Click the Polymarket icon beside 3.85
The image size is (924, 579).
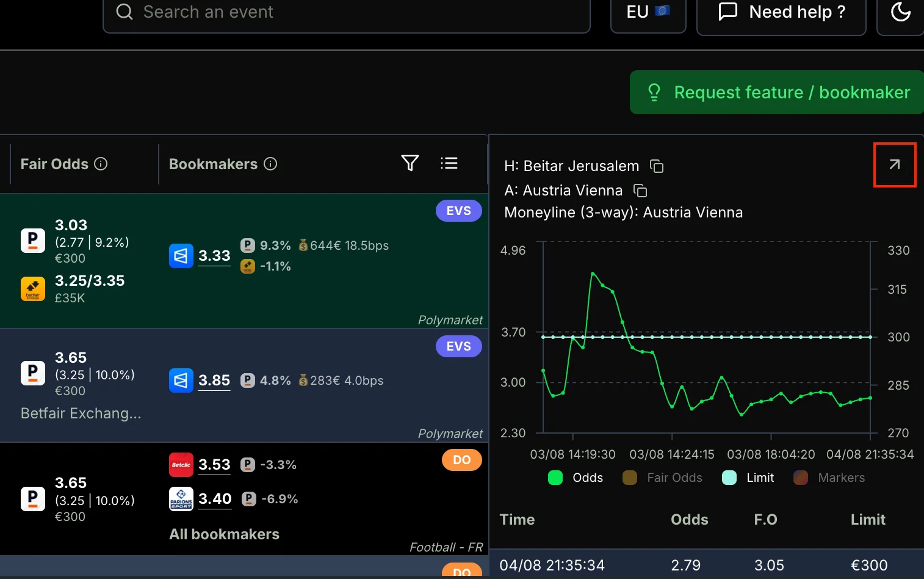tap(181, 381)
